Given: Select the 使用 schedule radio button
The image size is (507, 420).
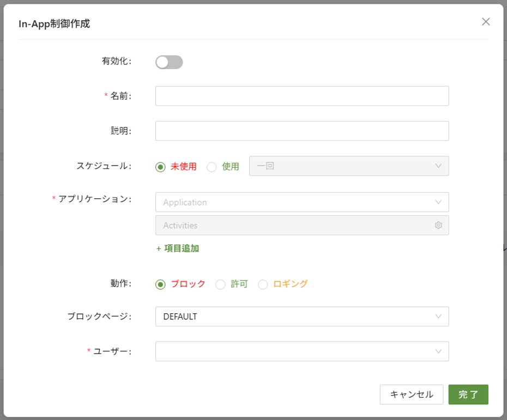Looking at the screenshot, I should pyautogui.click(x=212, y=167).
